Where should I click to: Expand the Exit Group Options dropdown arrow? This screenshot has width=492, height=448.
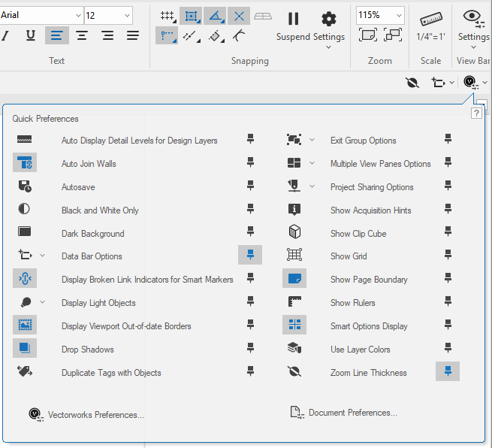coord(312,140)
